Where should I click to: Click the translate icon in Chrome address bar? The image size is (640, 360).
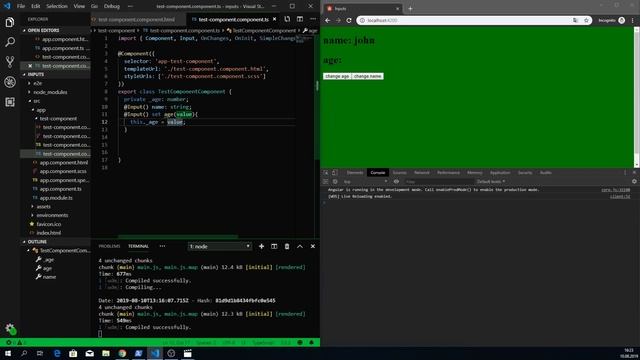pyautogui.click(x=575, y=20)
